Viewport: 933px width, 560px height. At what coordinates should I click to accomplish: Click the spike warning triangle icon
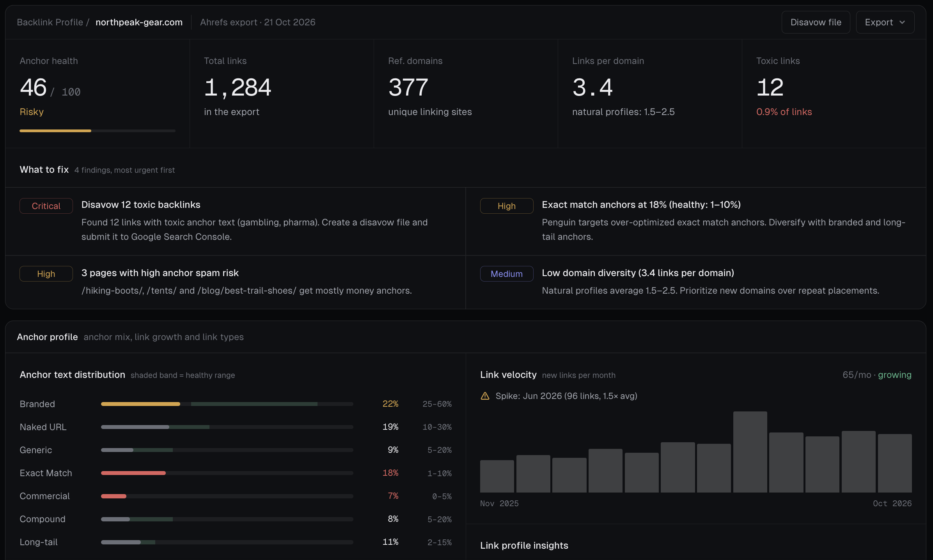[485, 396]
